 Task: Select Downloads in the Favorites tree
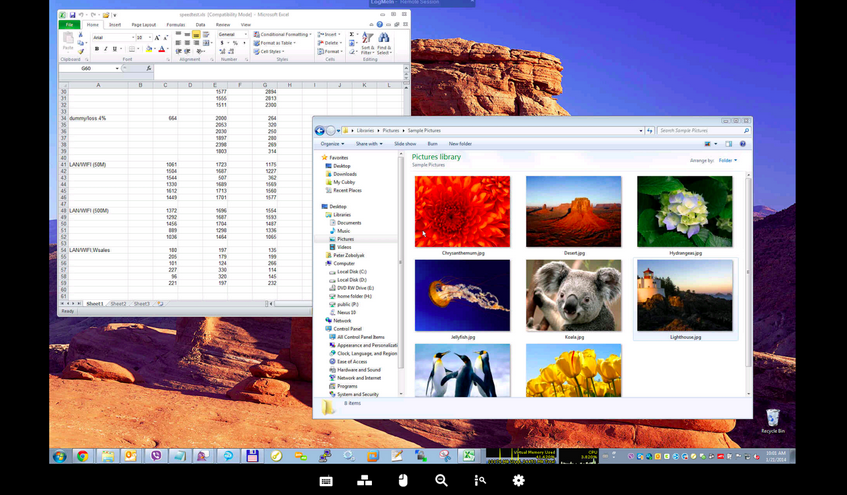345,174
